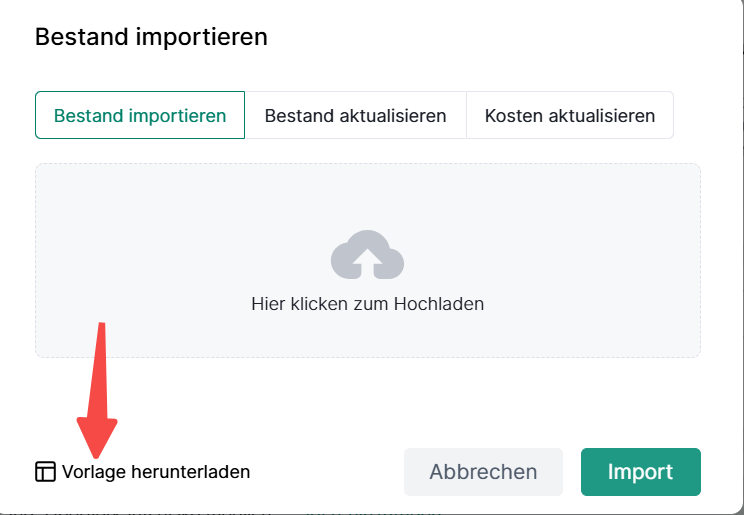
Task: Hit the grey Abbrechen button
Action: (x=483, y=472)
